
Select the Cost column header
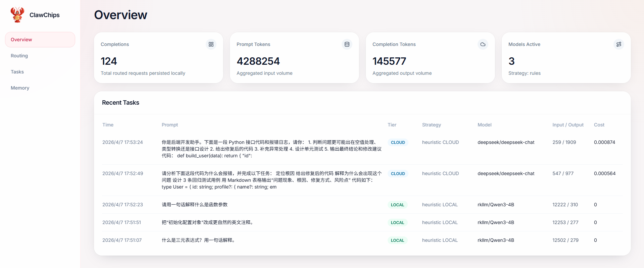point(599,125)
